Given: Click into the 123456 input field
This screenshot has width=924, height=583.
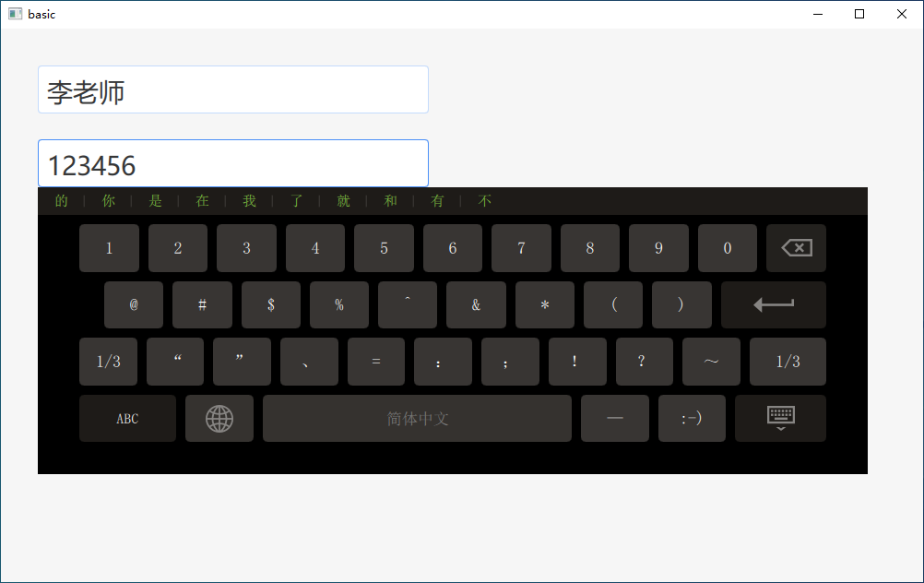Looking at the screenshot, I should (233, 163).
